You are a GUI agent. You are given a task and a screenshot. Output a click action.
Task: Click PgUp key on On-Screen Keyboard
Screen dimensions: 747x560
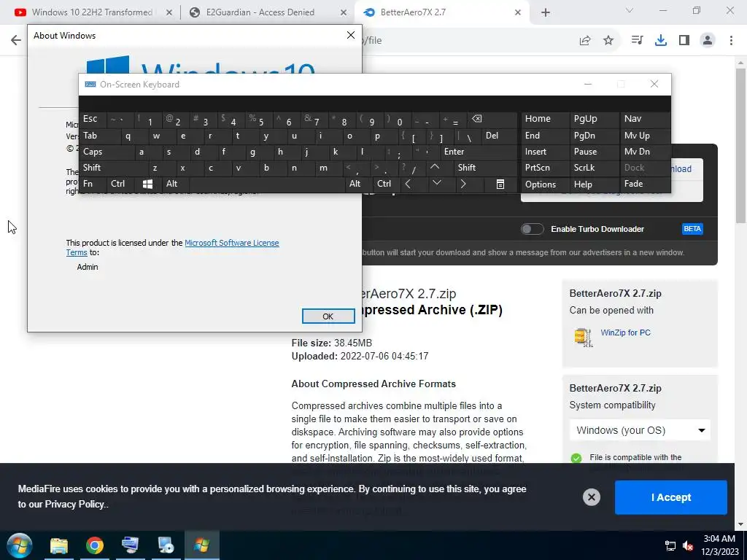tap(594, 119)
